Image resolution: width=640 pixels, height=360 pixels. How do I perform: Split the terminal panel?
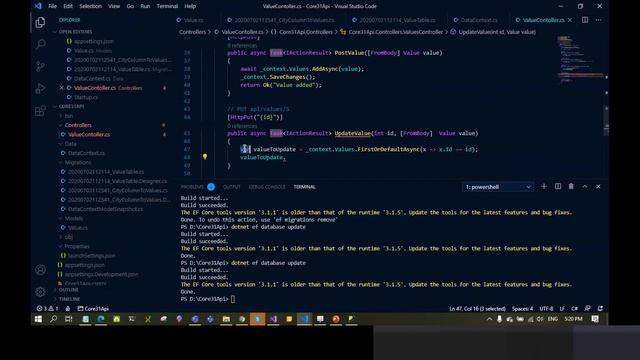(558, 187)
